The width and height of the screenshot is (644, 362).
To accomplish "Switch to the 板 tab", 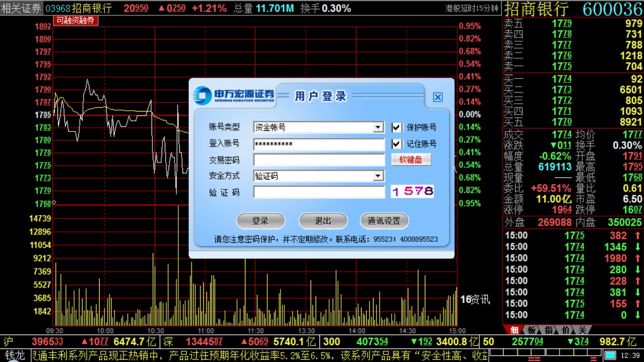I will (532, 330).
